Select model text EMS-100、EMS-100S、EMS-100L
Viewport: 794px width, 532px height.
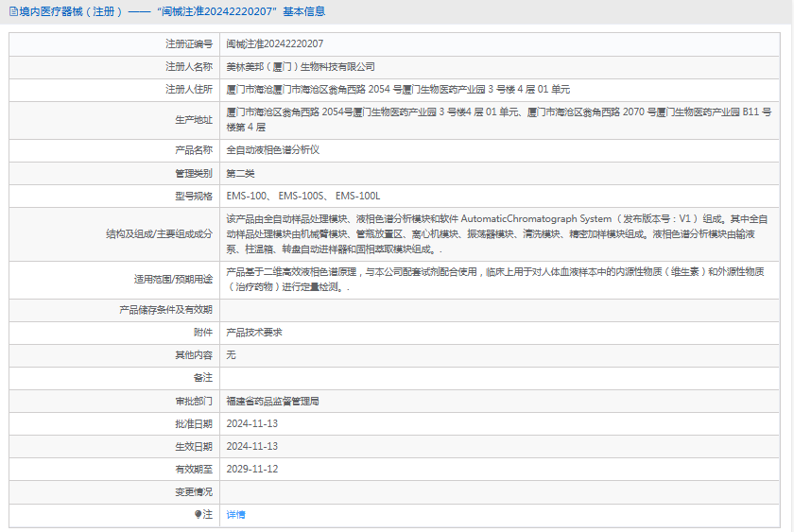coord(302,197)
